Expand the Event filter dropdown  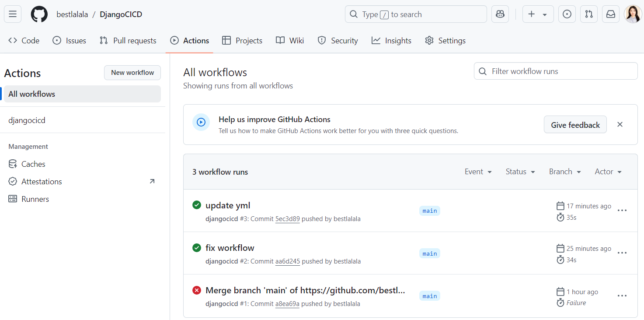(x=478, y=172)
